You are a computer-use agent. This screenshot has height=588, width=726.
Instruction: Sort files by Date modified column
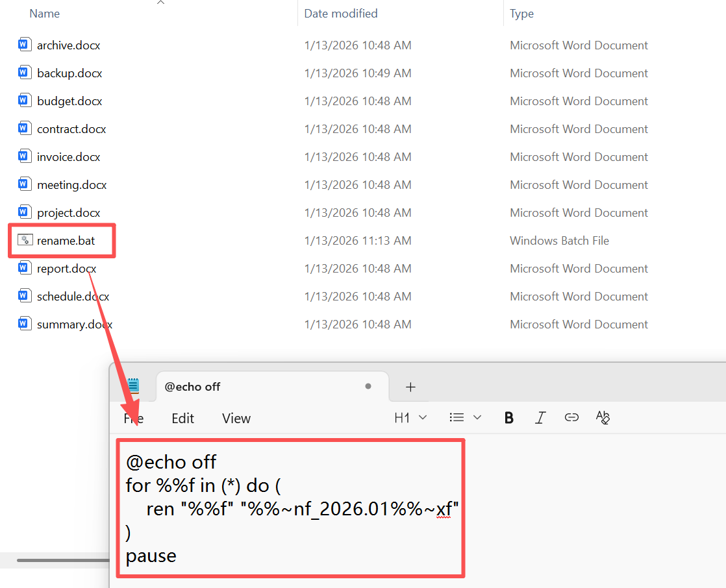341,14
